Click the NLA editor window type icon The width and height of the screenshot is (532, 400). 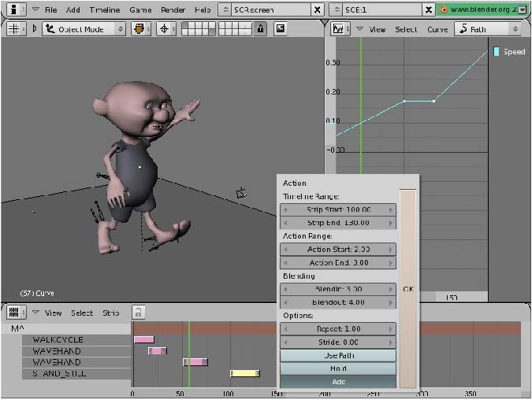pyautogui.click(x=13, y=313)
